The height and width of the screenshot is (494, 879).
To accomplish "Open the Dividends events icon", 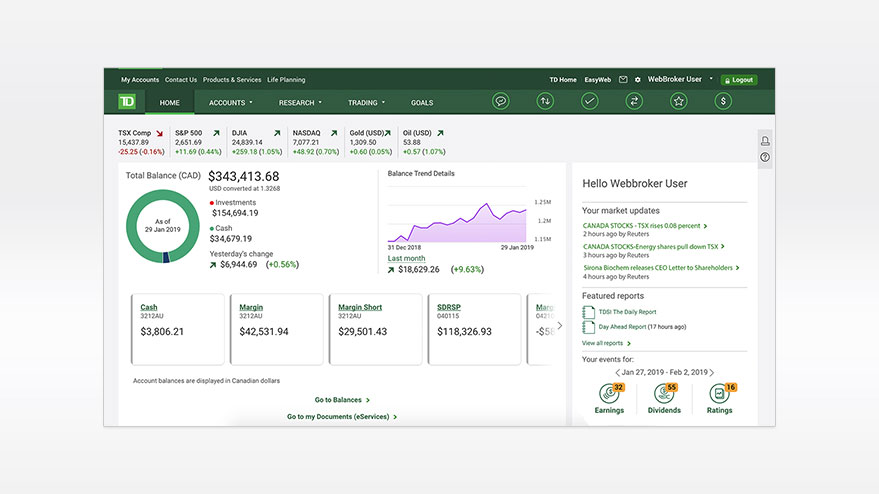I will click(x=665, y=393).
